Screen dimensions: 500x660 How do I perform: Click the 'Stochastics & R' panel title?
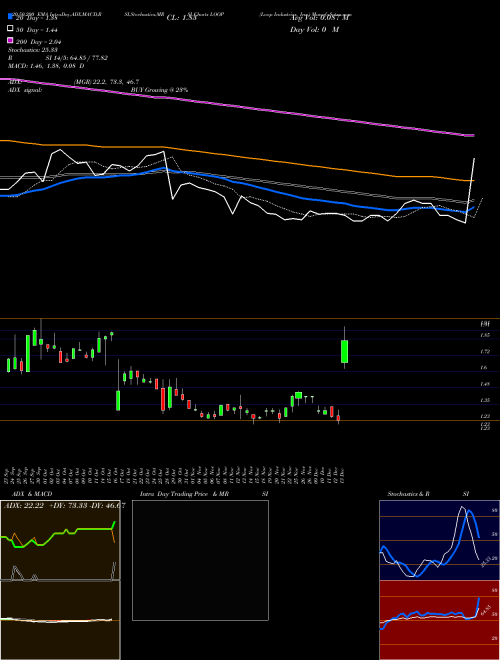click(408, 494)
